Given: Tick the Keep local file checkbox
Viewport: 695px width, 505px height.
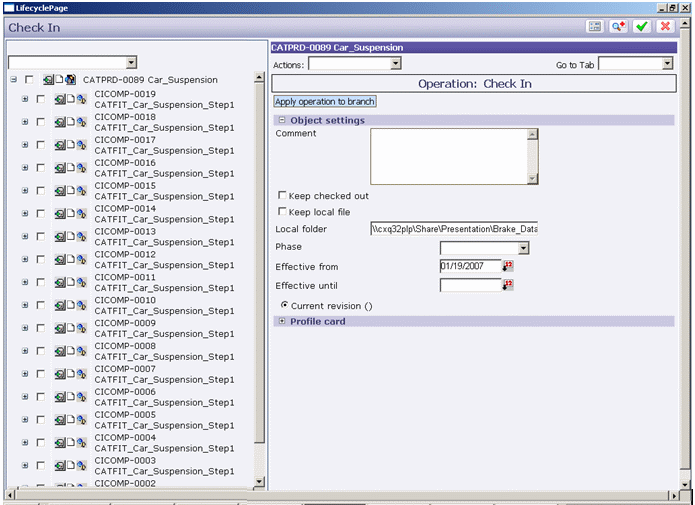Looking at the screenshot, I should pyautogui.click(x=283, y=212).
